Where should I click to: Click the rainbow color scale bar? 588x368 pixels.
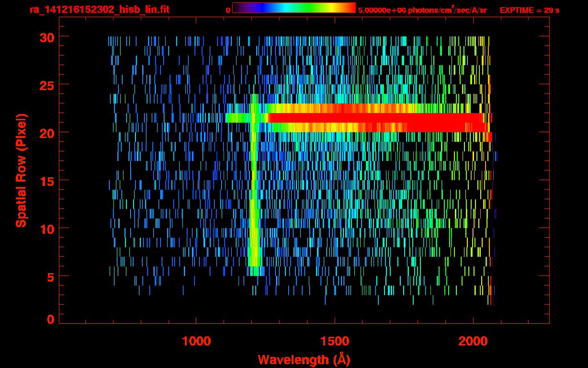294,8
